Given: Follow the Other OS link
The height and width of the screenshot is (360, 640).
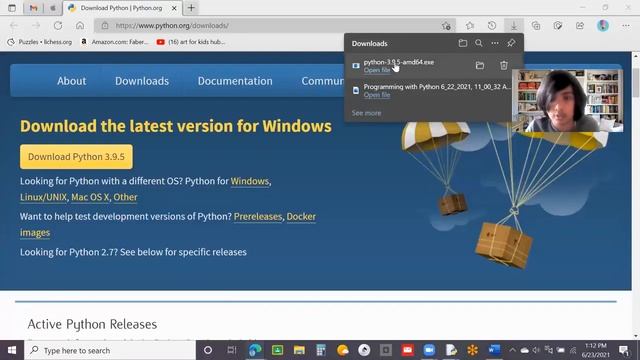Looking at the screenshot, I should (125, 197).
